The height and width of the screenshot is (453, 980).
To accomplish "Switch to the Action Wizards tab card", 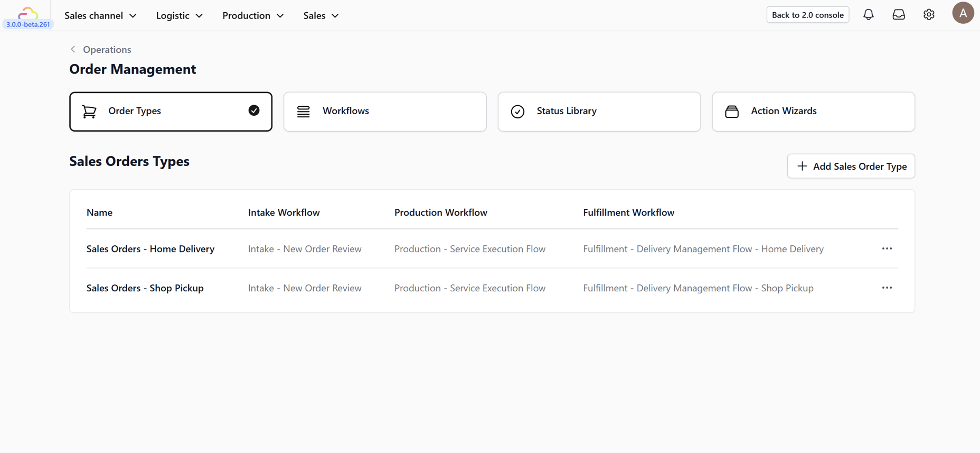I will click(813, 112).
